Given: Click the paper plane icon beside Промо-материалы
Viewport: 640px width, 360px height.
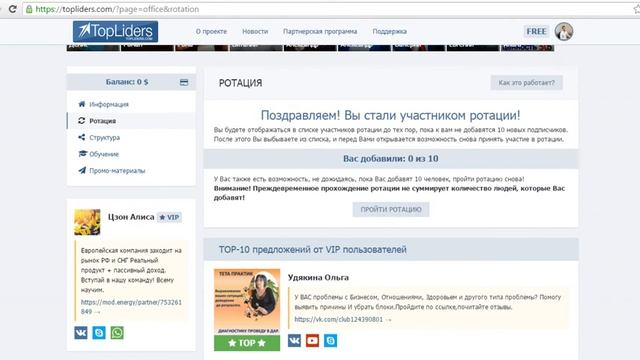Looking at the screenshot, I should [82, 171].
